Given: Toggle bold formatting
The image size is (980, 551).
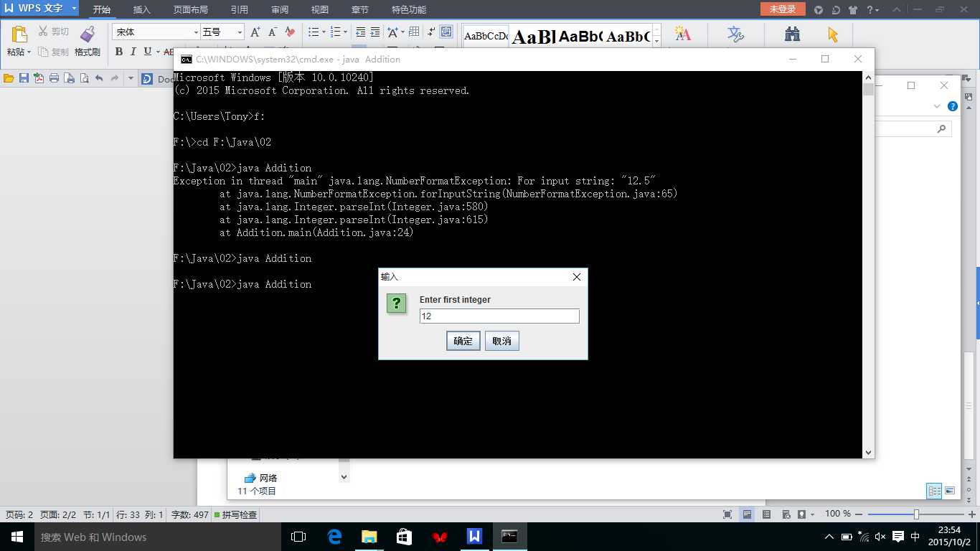Looking at the screenshot, I should (x=118, y=52).
